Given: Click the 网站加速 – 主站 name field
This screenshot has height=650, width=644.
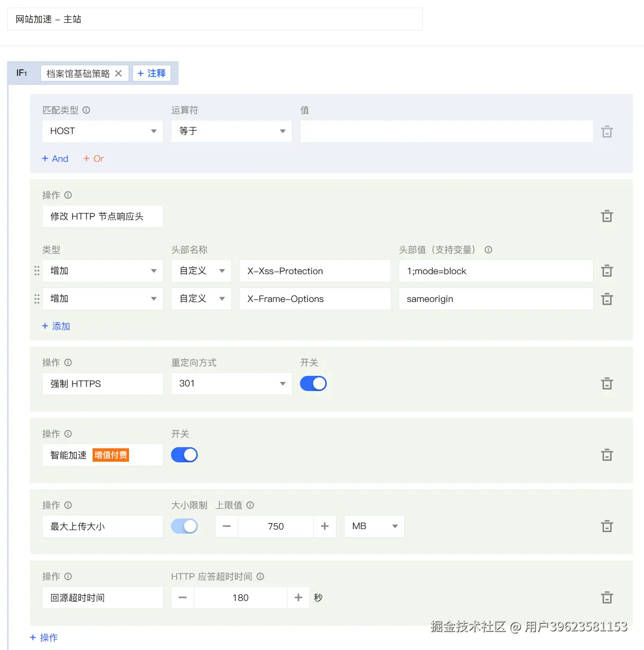Looking at the screenshot, I should pyautogui.click(x=215, y=19).
